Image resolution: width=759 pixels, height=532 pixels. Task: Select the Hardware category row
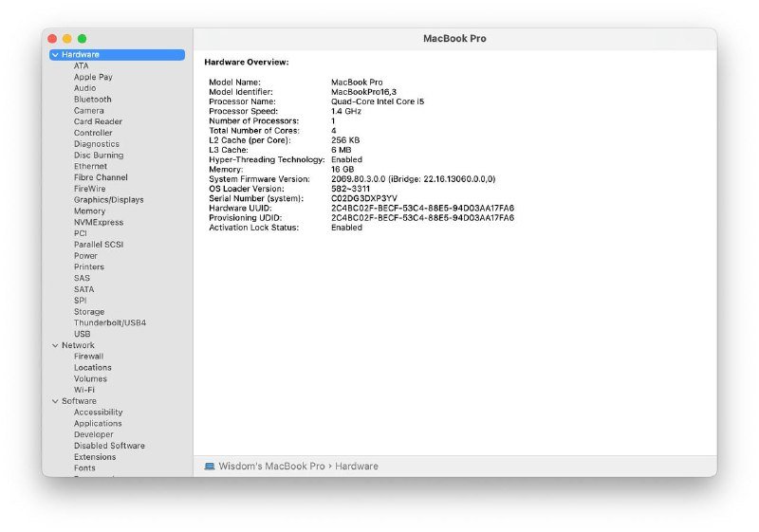point(117,55)
